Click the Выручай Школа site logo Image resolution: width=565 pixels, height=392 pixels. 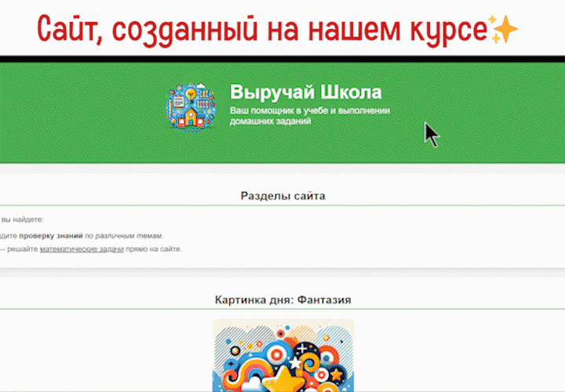point(190,105)
